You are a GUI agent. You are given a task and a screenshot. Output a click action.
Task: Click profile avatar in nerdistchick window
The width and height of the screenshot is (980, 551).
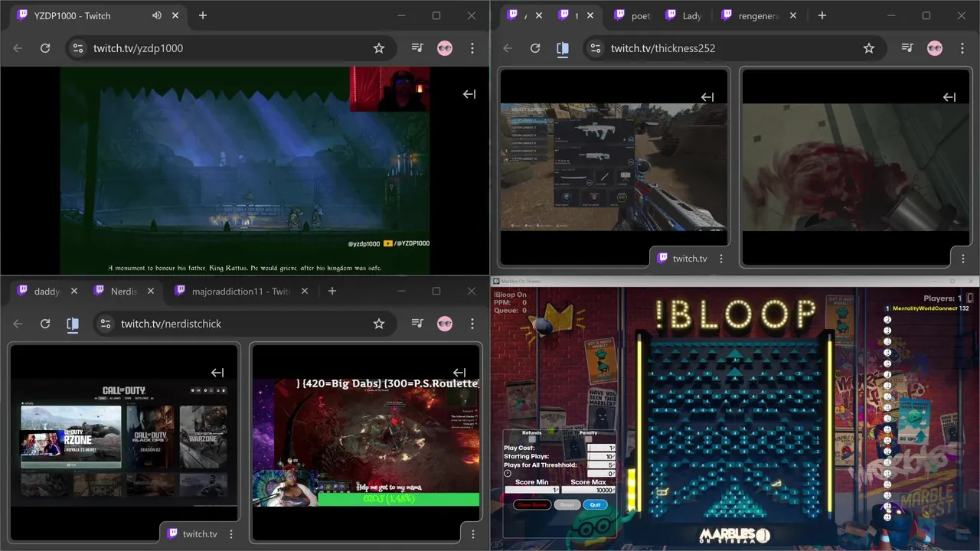[445, 324]
